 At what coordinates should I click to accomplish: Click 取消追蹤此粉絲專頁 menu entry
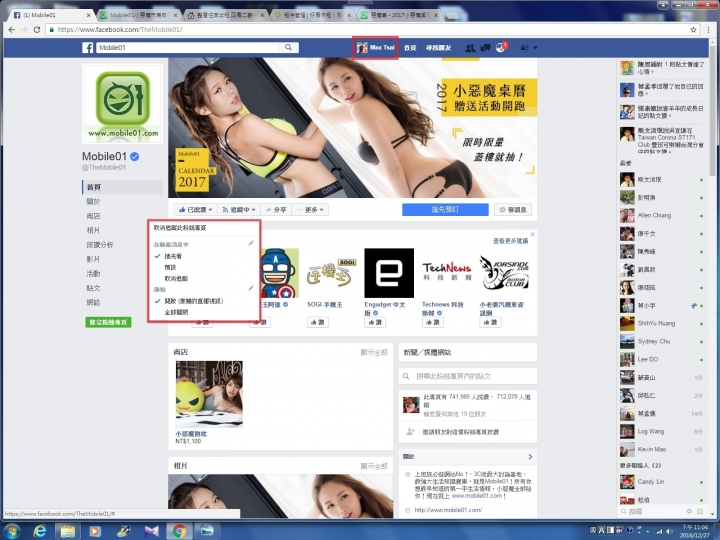coord(180,228)
